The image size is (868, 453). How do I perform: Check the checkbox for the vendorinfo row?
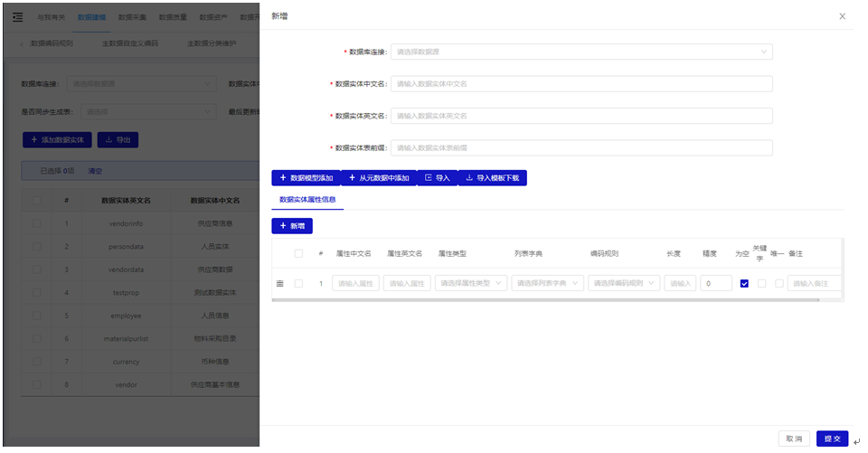pyautogui.click(x=36, y=223)
